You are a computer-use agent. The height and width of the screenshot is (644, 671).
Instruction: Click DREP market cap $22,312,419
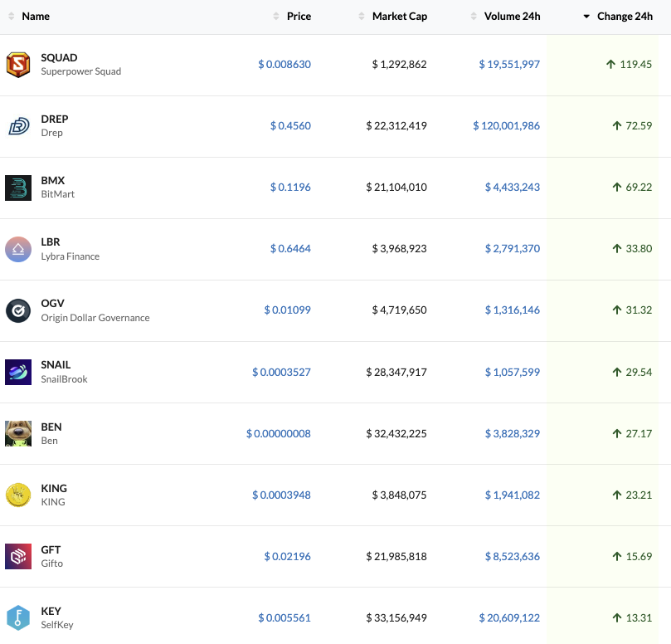coord(396,126)
